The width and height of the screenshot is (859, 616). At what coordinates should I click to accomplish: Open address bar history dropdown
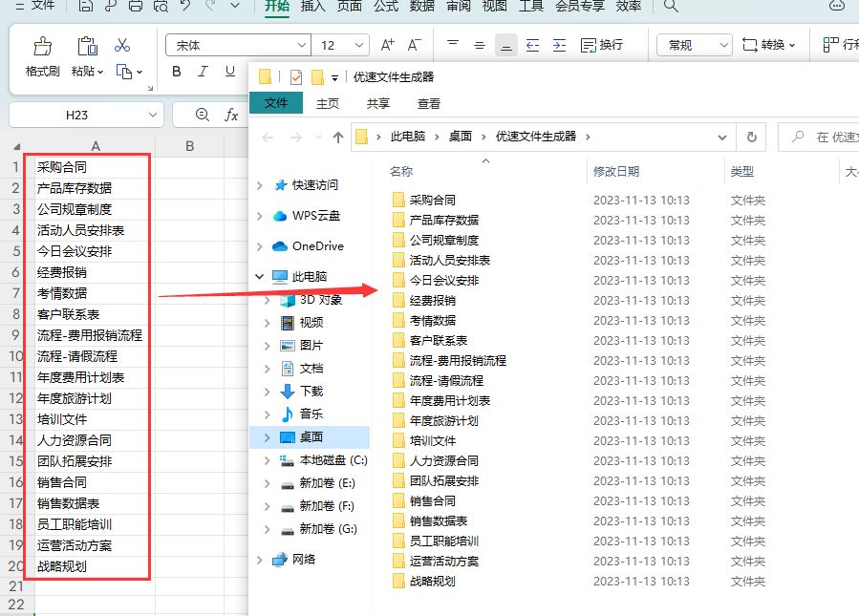point(722,138)
